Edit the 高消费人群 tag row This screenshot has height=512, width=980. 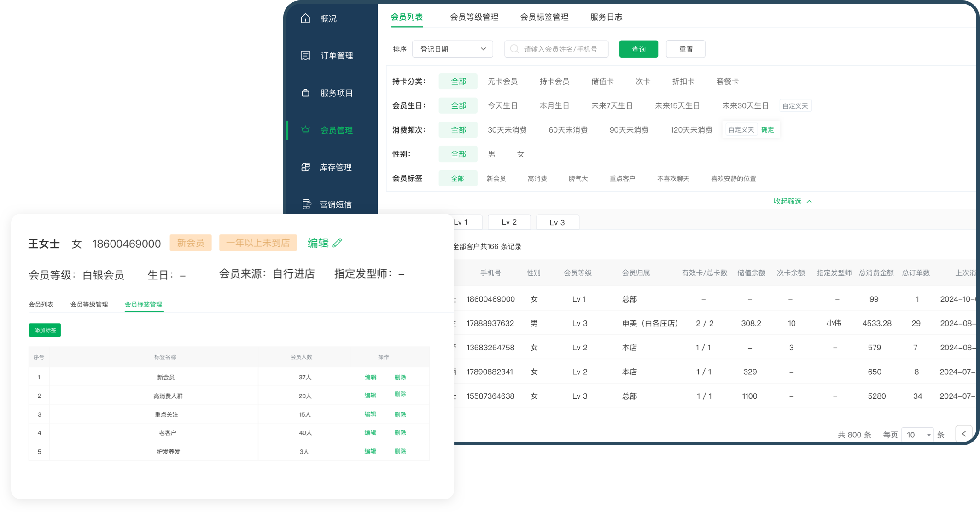(x=370, y=395)
